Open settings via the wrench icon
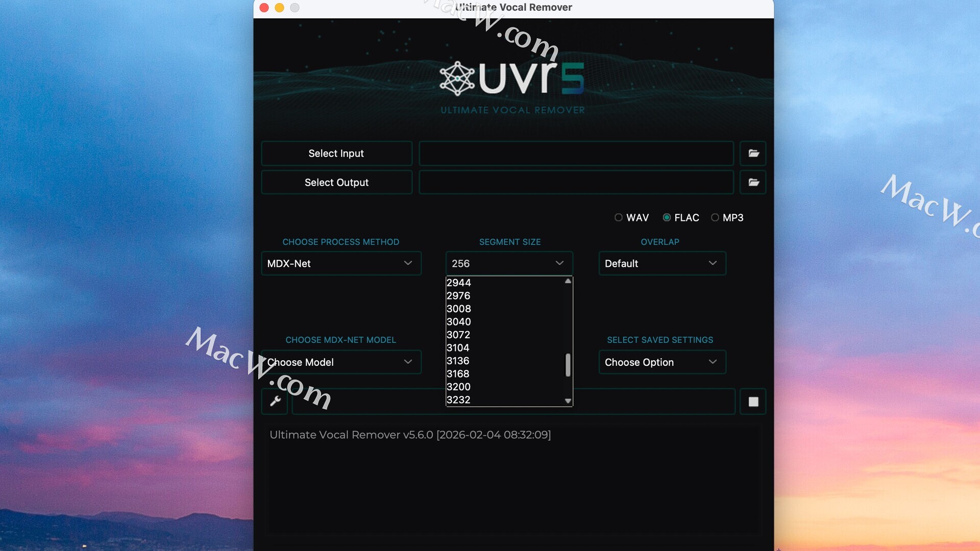 click(275, 402)
